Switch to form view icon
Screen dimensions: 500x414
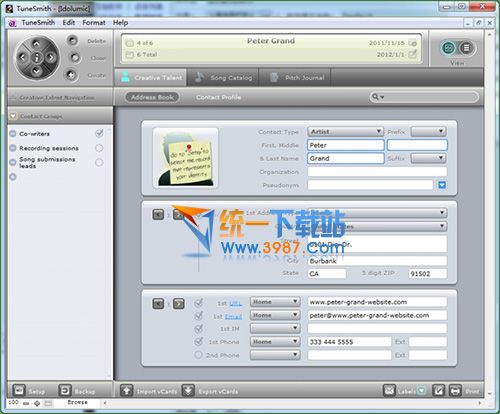coord(448,48)
